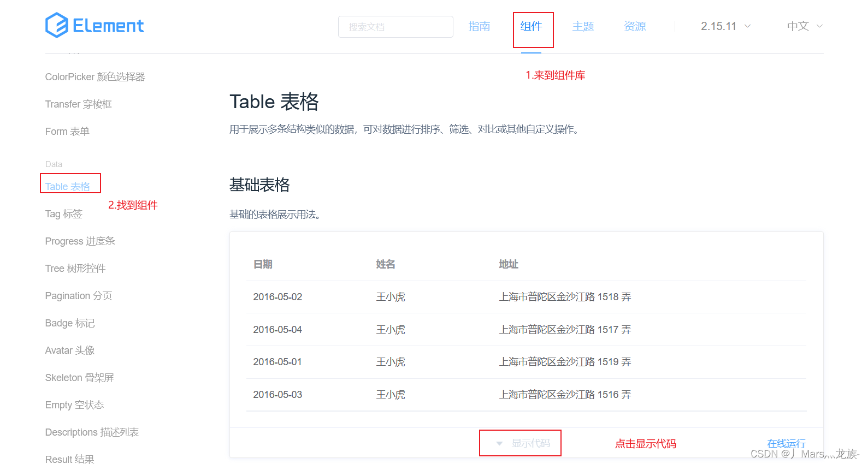Click the 显示代码 expander caret icon
The width and height of the screenshot is (868, 464).
[x=499, y=444]
